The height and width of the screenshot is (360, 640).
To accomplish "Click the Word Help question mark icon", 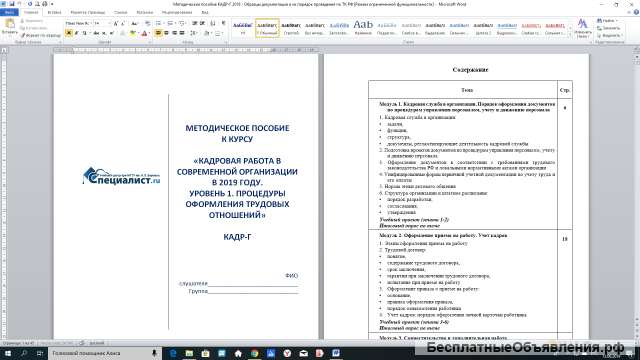I will pos(636,12).
